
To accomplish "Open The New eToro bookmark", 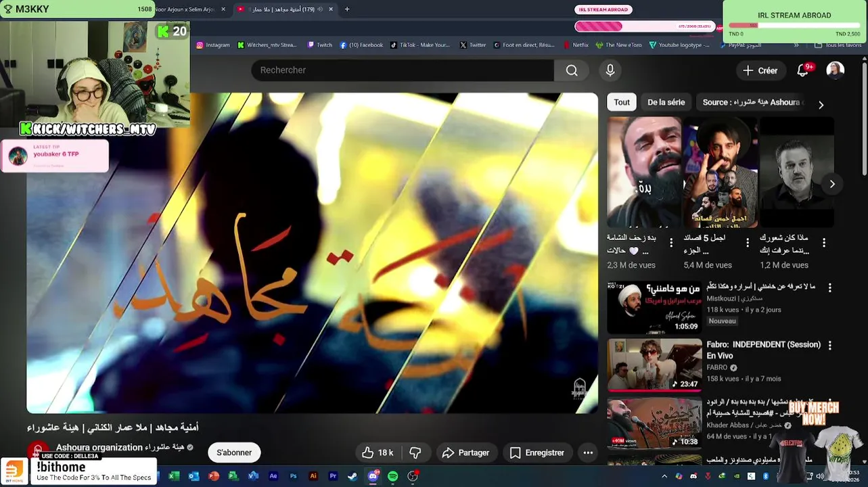I will point(618,45).
